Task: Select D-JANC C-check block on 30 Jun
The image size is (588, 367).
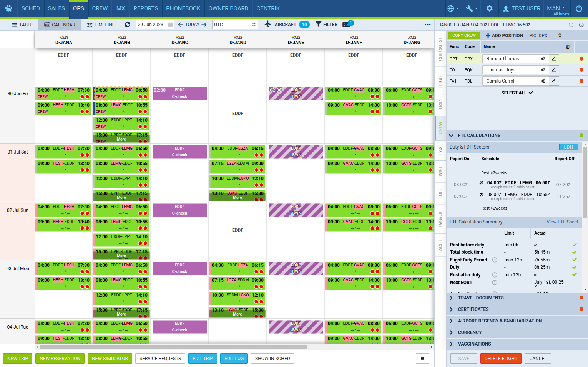Action: coord(179,93)
